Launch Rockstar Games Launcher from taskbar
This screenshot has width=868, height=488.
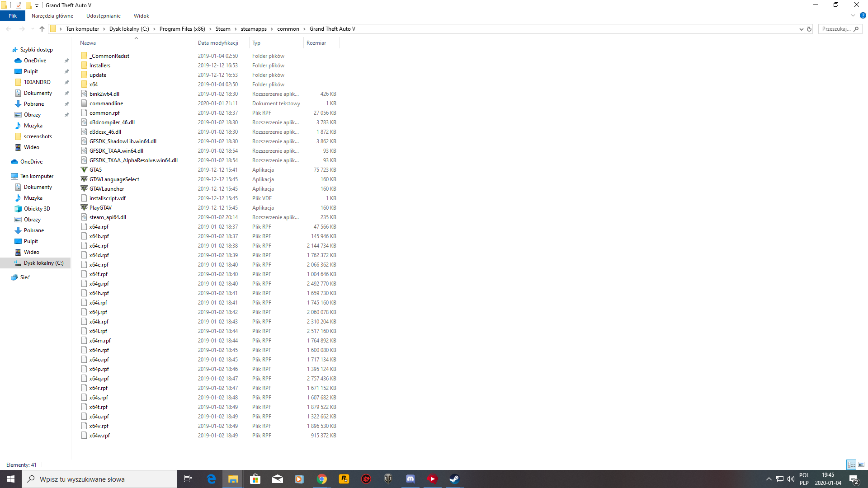click(344, 479)
